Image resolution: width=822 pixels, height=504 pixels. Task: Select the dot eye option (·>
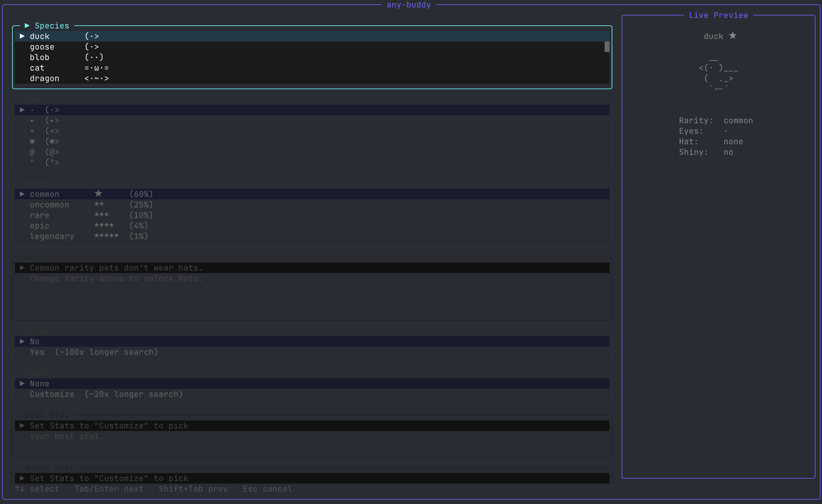point(312,110)
